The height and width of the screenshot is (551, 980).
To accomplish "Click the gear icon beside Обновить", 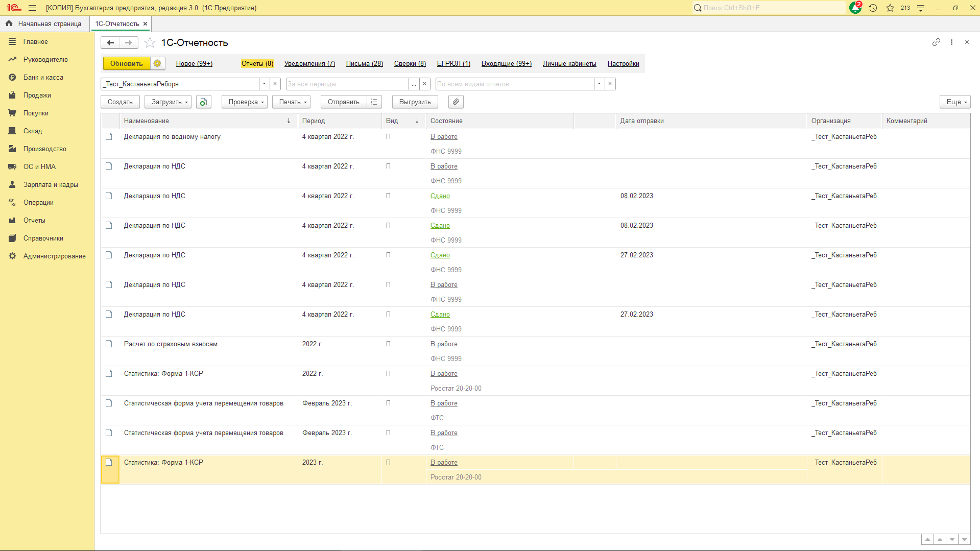I will [x=157, y=63].
